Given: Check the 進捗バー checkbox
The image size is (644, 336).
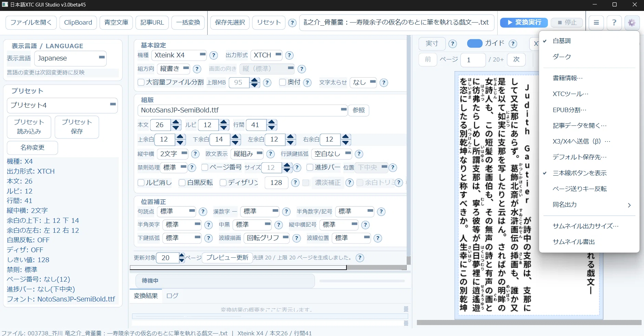Looking at the screenshot, I should pyautogui.click(x=310, y=167).
